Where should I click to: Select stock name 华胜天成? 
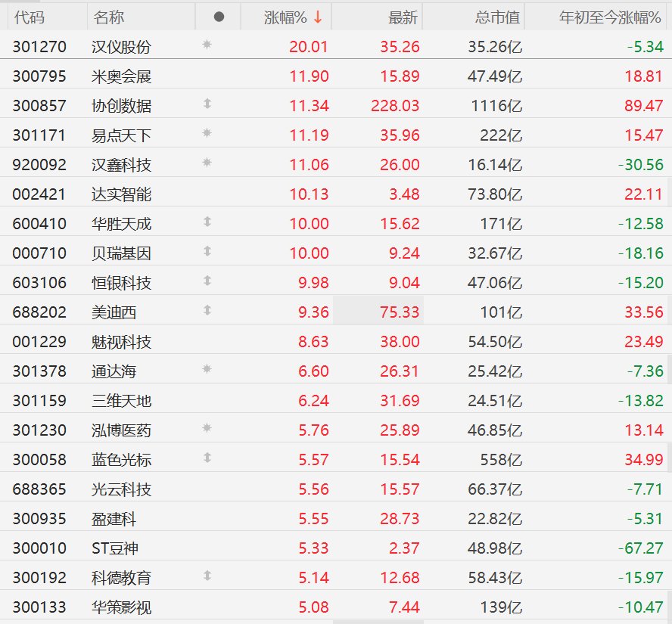[x=121, y=224]
